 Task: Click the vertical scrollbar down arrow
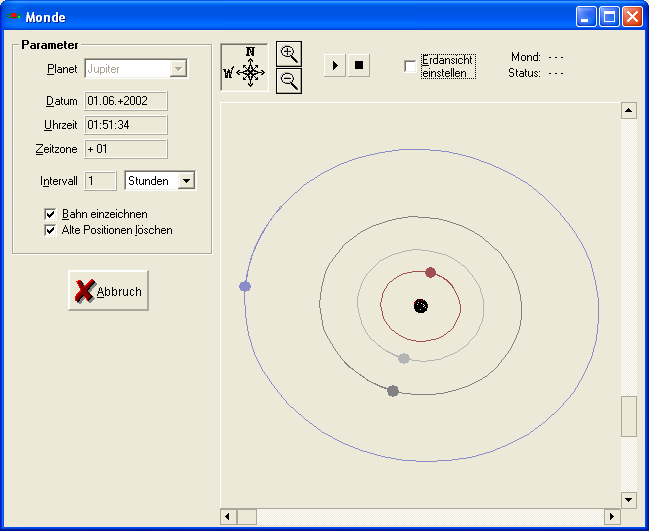point(629,500)
